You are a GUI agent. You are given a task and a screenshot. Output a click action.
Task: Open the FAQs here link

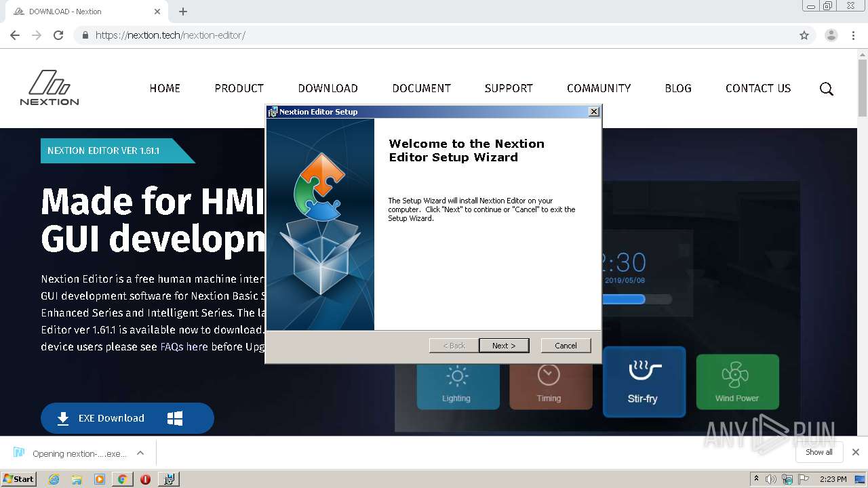(184, 346)
